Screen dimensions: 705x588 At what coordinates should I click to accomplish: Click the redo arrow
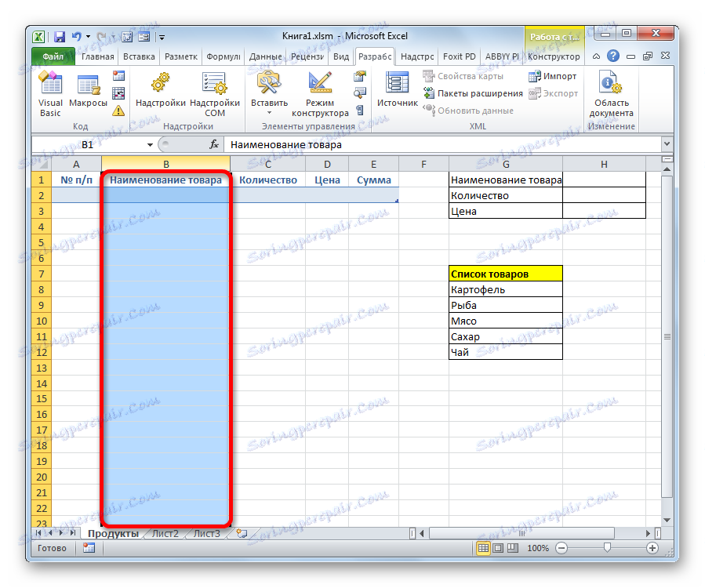[x=101, y=37]
